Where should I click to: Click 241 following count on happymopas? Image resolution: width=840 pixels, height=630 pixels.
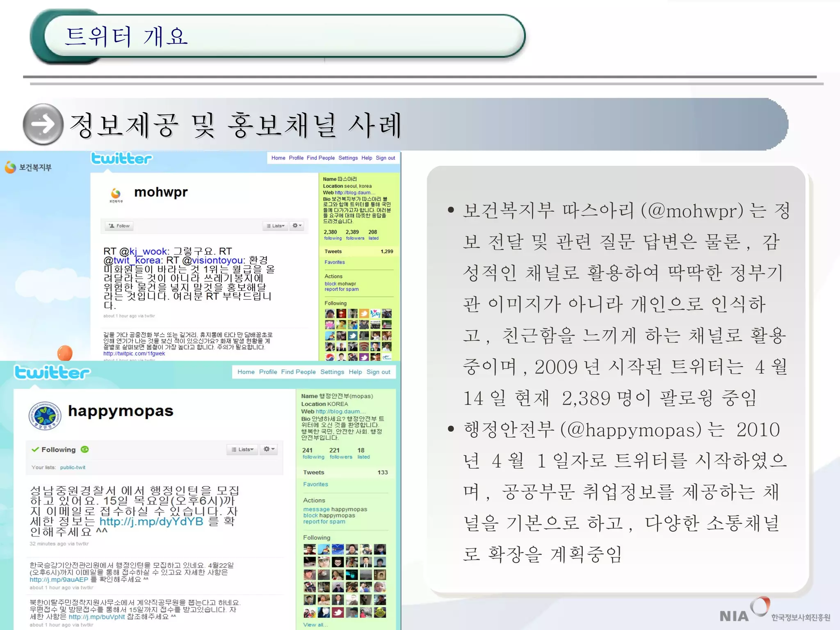tap(313, 453)
